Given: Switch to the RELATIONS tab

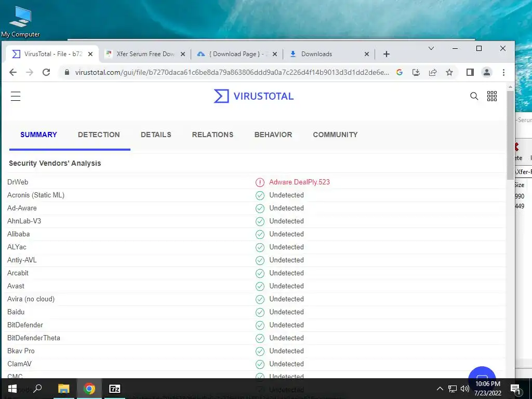Looking at the screenshot, I should [212, 135].
